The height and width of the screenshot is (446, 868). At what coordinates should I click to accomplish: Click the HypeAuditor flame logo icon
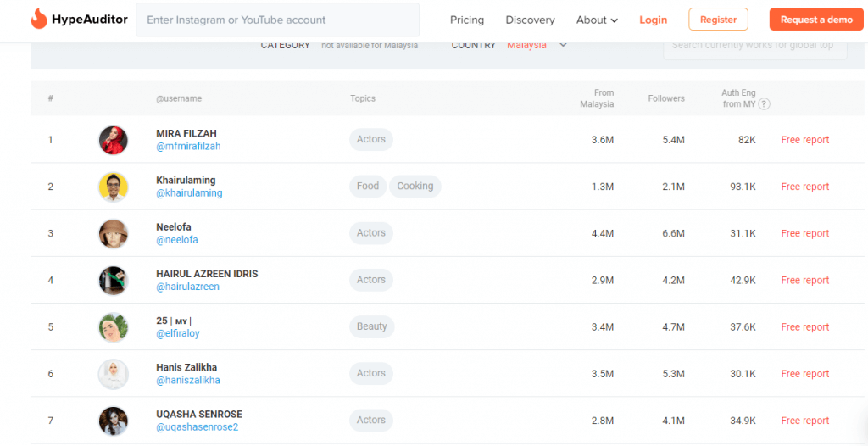point(39,20)
